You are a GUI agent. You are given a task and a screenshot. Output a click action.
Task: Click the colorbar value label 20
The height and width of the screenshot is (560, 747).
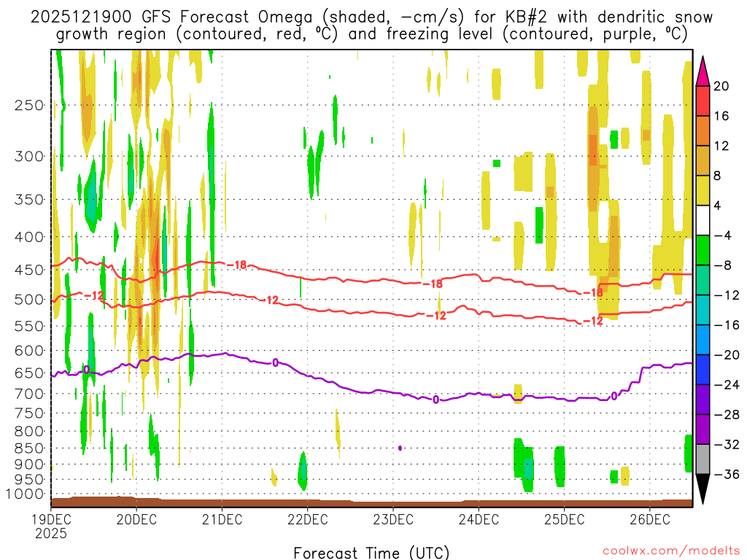[x=721, y=86]
